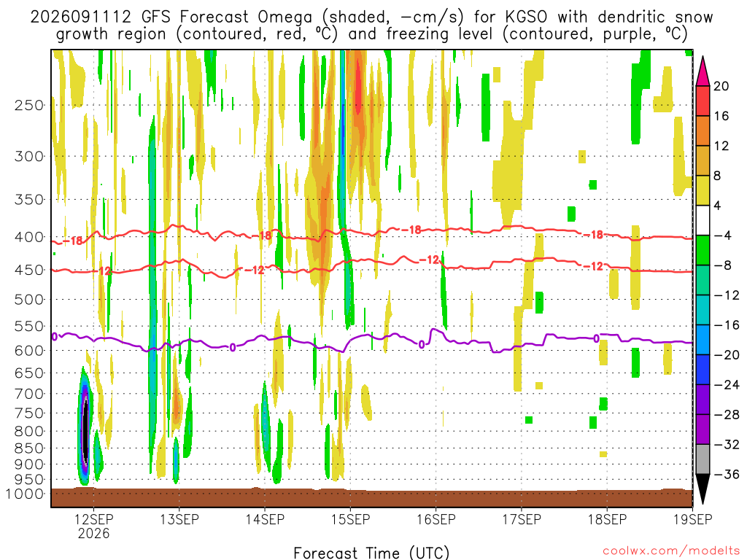
Task: Click the 15SEP time axis label
Action: click(x=351, y=519)
